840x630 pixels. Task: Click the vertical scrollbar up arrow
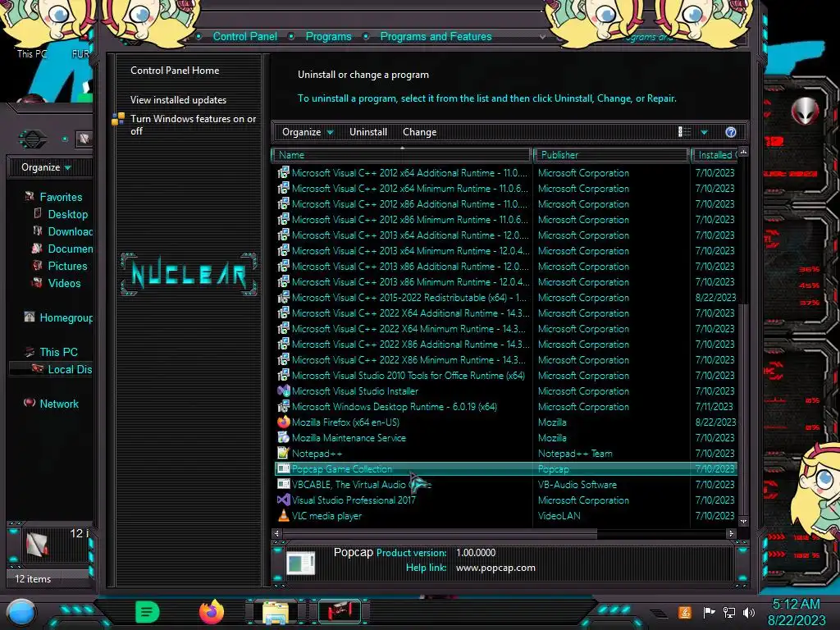[x=743, y=153]
